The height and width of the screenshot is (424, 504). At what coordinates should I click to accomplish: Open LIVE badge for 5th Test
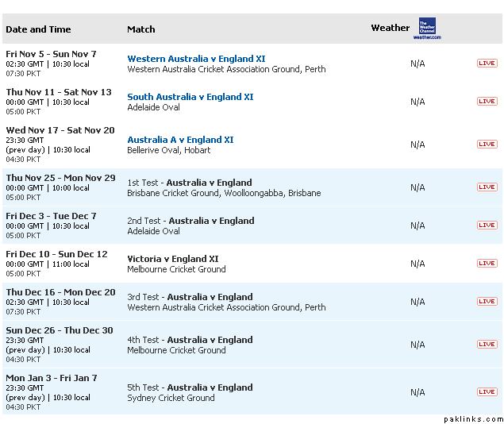[x=487, y=392]
